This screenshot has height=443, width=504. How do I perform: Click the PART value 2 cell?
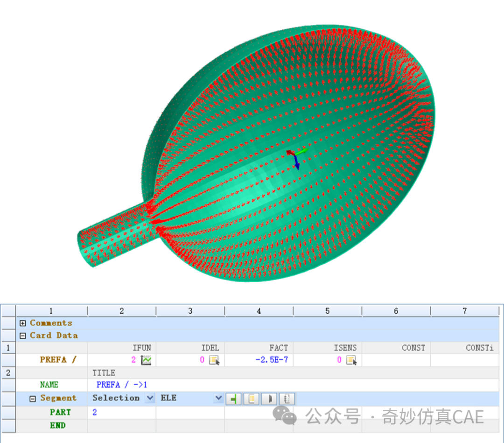121,413
